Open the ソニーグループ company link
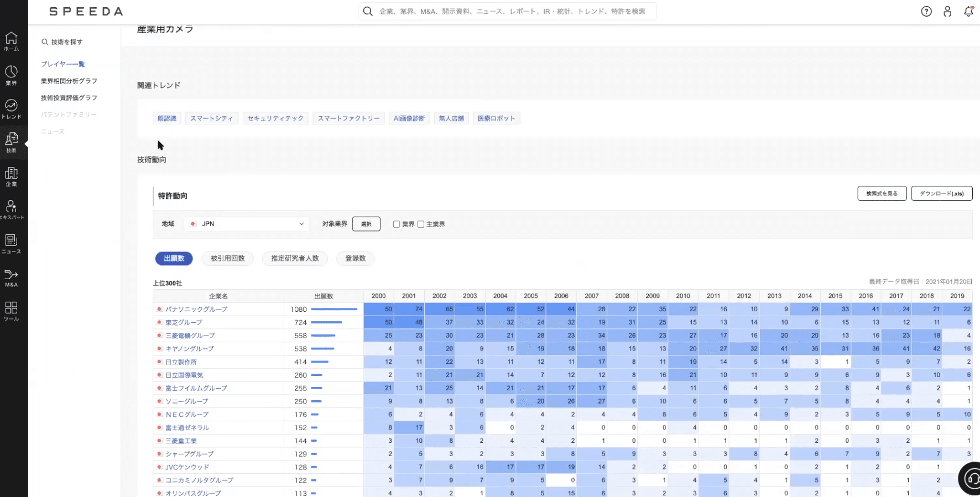This screenshot has height=497, width=980. point(187,401)
